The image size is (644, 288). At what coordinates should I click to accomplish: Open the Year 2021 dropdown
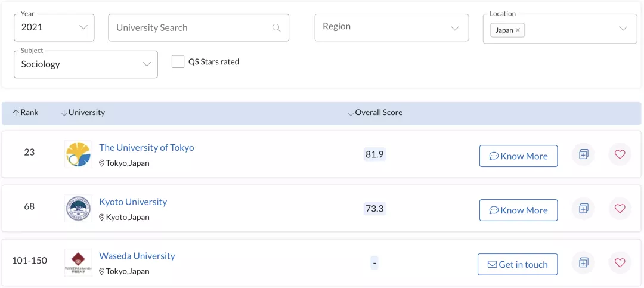(54, 27)
